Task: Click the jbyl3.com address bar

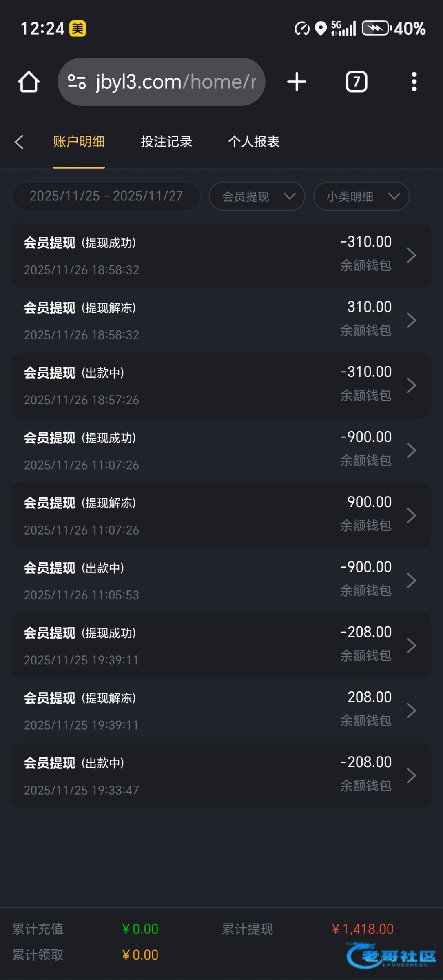Action: 175,82
